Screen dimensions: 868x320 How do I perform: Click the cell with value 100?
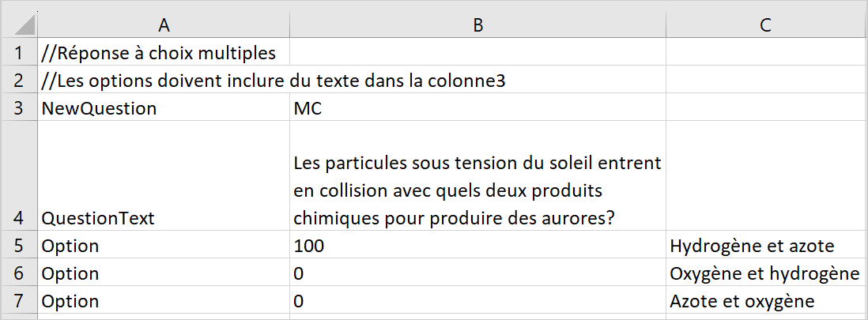tap(477, 245)
